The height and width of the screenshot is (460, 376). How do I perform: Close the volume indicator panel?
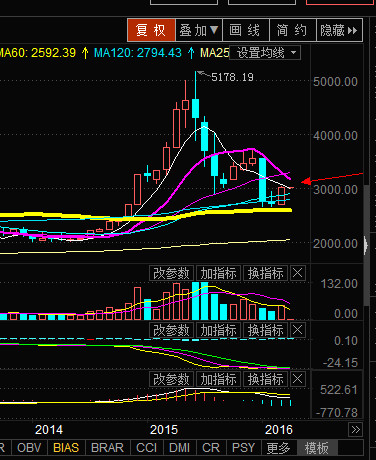coord(298,273)
